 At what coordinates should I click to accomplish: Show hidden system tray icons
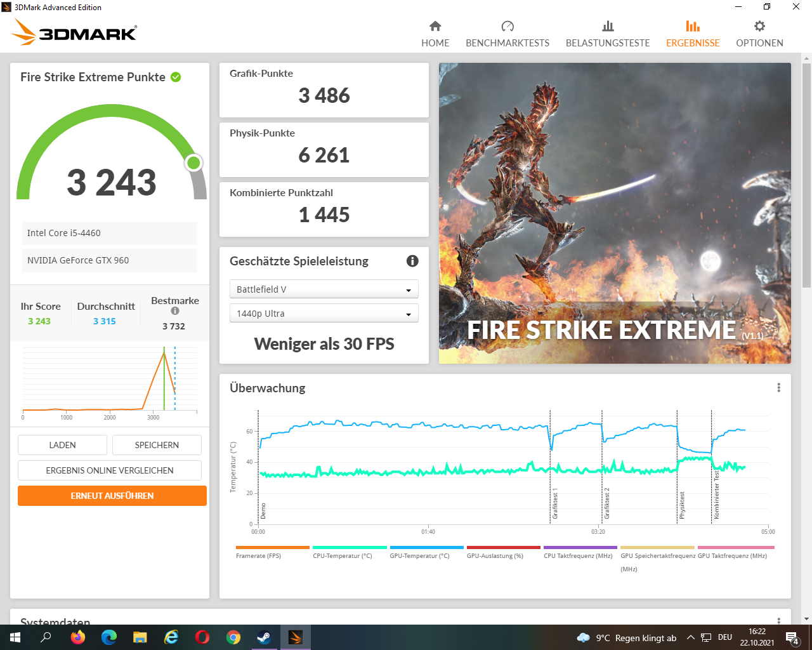pyautogui.click(x=690, y=637)
